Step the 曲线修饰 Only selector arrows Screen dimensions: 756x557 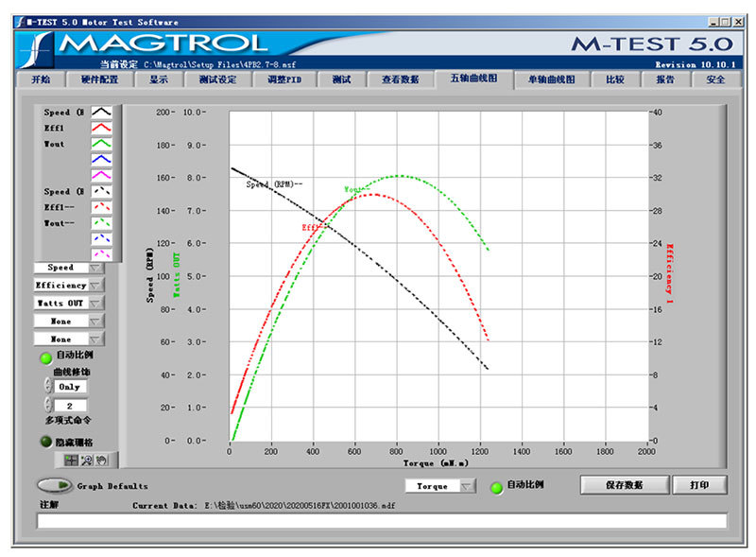tap(48, 386)
